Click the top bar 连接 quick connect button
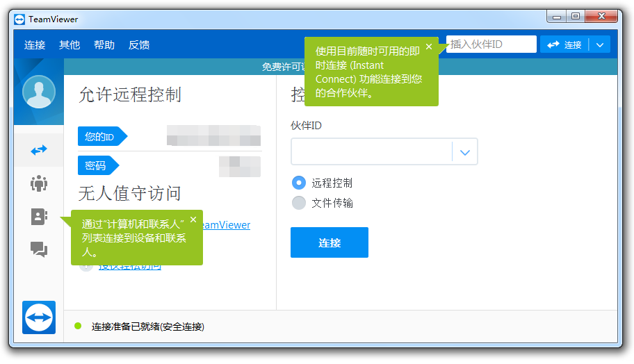The width and height of the screenshot is (634, 364). pyautogui.click(x=564, y=45)
